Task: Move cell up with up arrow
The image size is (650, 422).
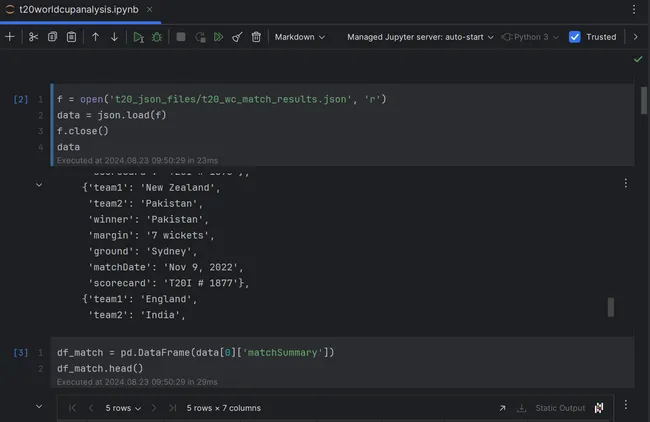Action: tap(95, 37)
